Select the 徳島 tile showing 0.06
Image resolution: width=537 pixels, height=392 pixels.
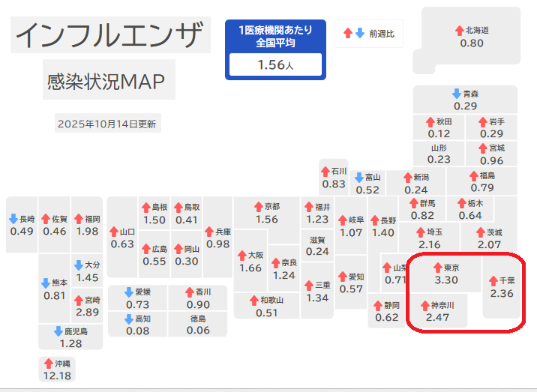[x=198, y=325]
